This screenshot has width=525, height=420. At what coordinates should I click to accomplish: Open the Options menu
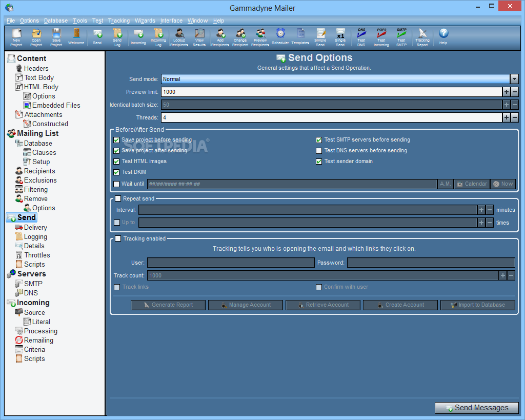pyautogui.click(x=29, y=21)
